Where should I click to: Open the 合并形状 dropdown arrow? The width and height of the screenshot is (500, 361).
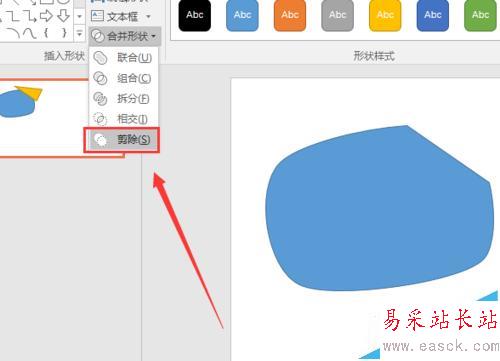pos(154,36)
